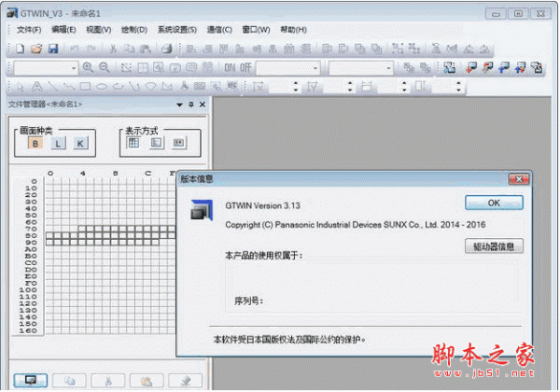The height and width of the screenshot is (392, 560).
Task: Open the 系统设置(S) menu
Action: click(177, 30)
